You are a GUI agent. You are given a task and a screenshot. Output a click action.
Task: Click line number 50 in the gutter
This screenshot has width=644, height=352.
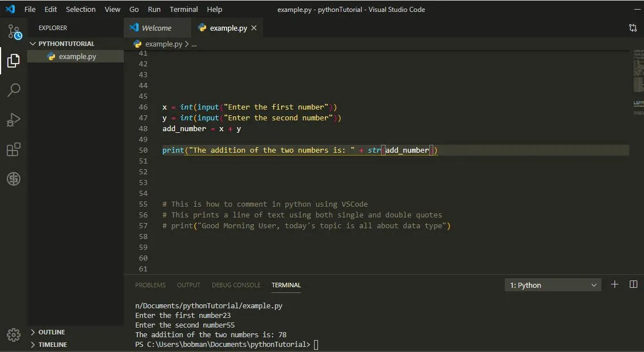pos(143,150)
